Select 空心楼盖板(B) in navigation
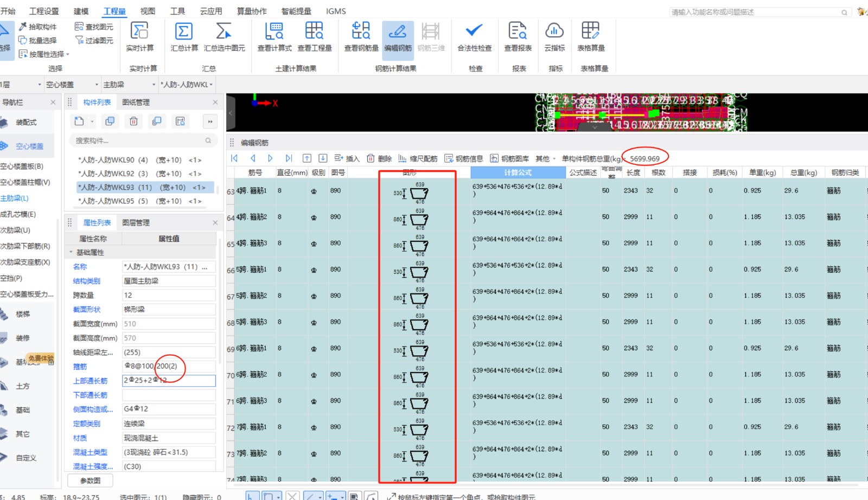Screen dimensions: 868x500 pyautogui.click(x=22, y=166)
